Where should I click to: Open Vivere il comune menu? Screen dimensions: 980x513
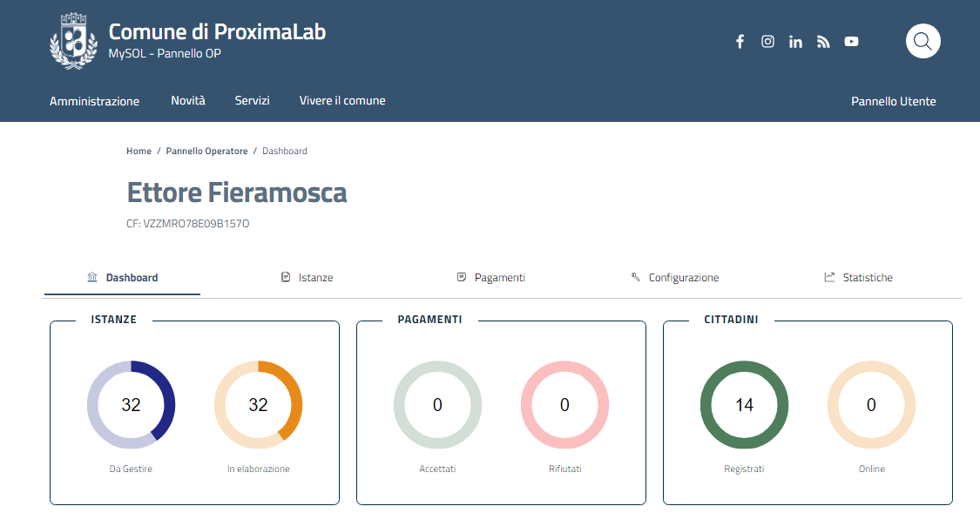[342, 101]
